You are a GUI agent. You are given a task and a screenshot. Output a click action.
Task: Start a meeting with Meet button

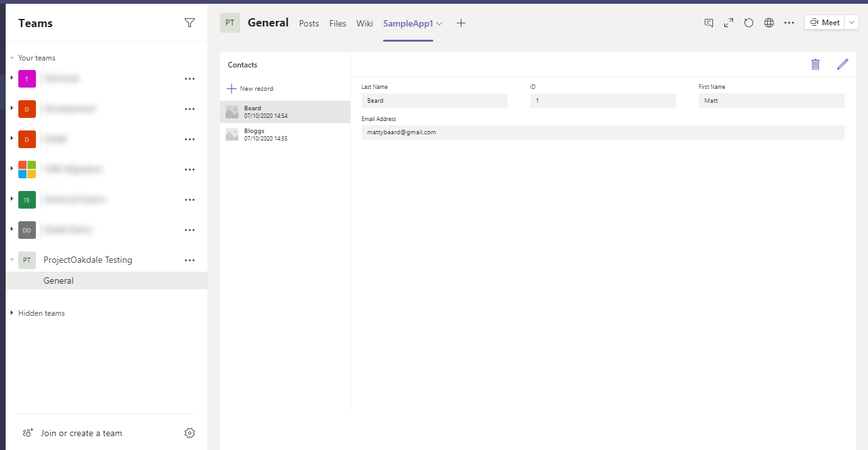(825, 23)
